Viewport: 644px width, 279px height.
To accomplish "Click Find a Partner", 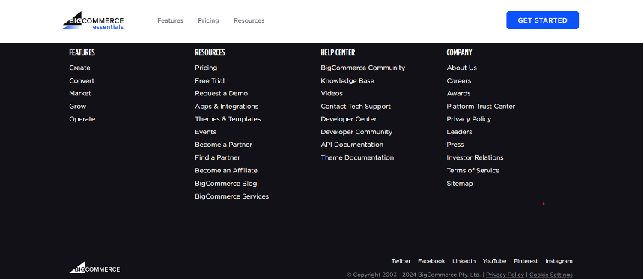I will pyautogui.click(x=218, y=157).
